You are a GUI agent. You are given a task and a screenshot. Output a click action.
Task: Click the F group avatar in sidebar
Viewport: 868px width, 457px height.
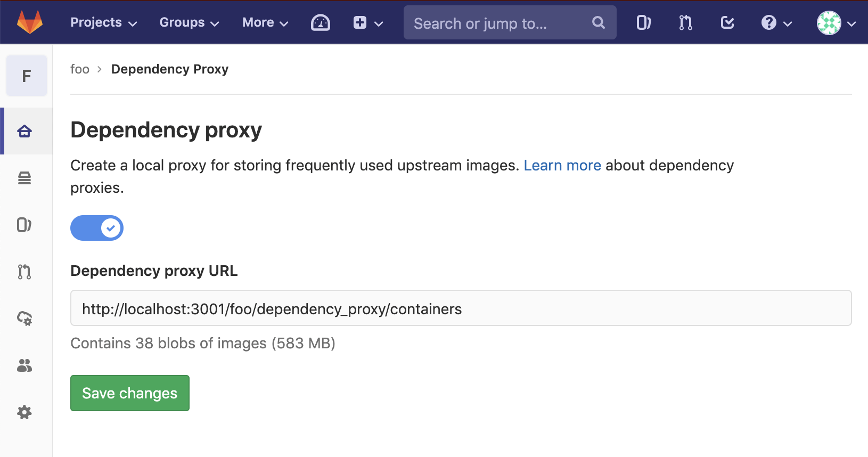[27, 76]
